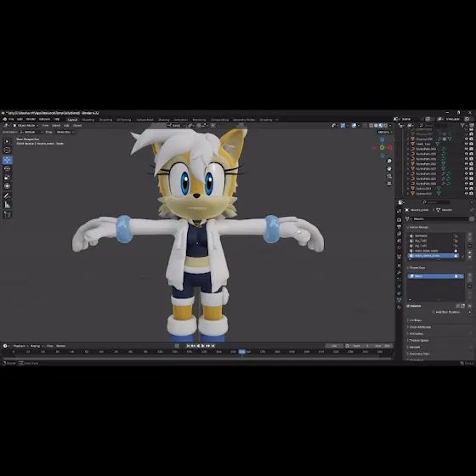
Task: Select the 3D Cursor tool
Action: tap(8, 150)
